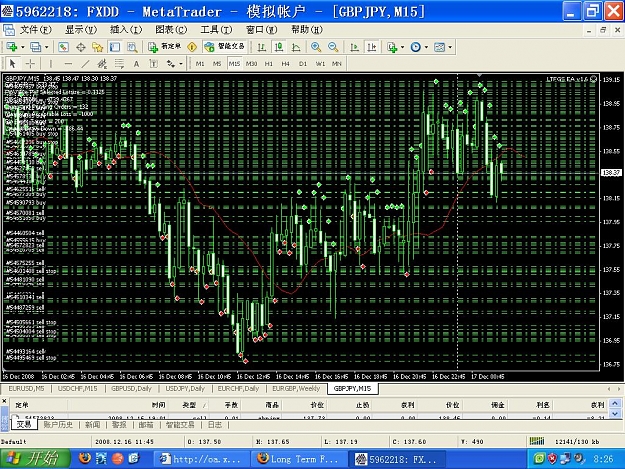
Task: Open the Strategy Tester magnifier icon
Action: pyautogui.click(x=132, y=47)
